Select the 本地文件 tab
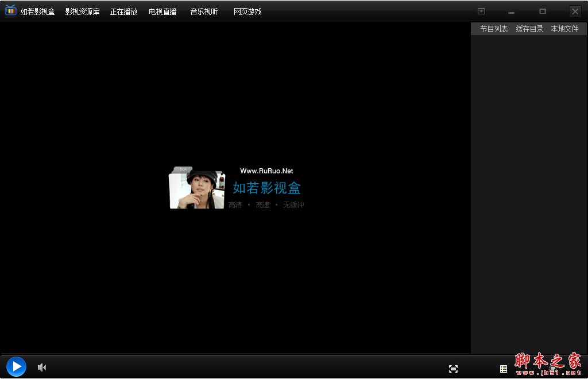This screenshot has width=588, height=379. pyautogui.click(x=565, y=29)
